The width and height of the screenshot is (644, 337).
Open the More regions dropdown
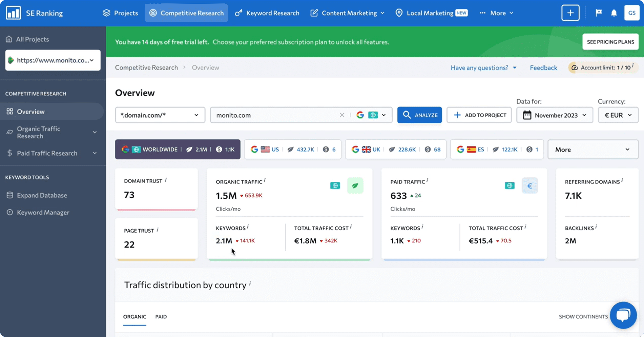tap(593, 150)
